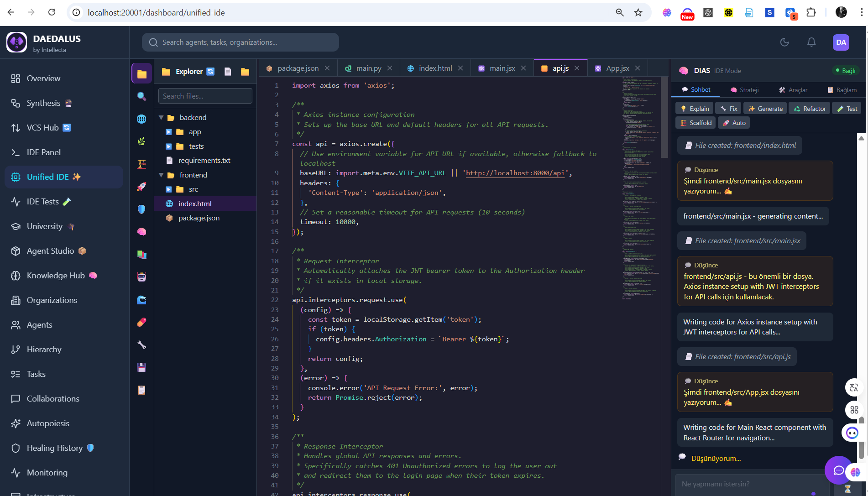The height and width of the screenshot is (496, 868).
Task: Open the pink brain icon in activity bar
Action: tap(141, 232)
